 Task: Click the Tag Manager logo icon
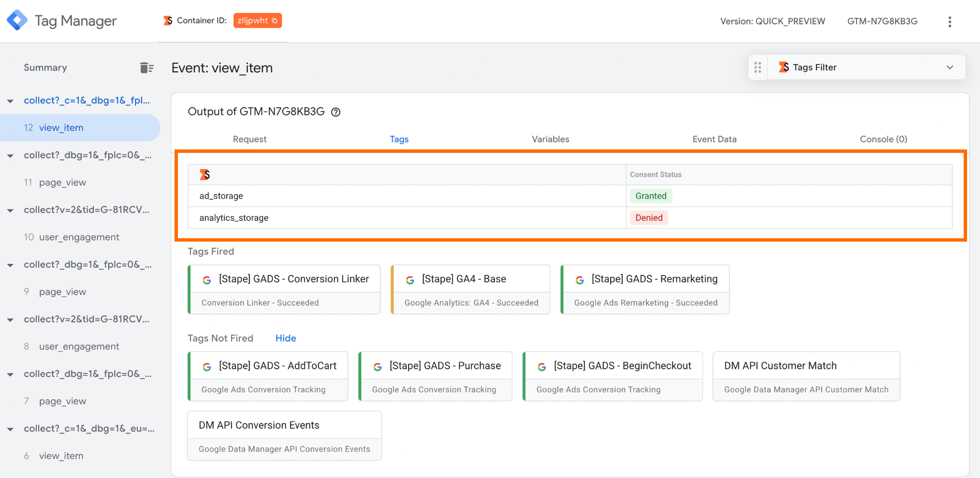(17, 20)
